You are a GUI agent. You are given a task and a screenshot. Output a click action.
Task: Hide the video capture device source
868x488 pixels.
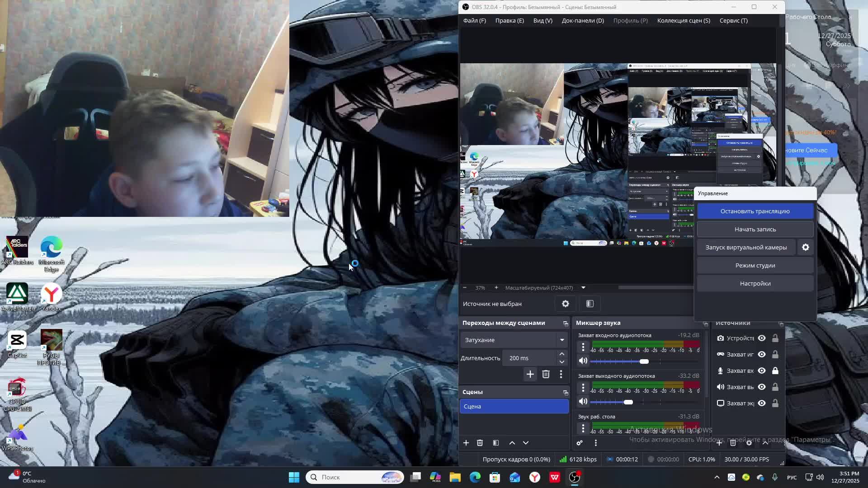tap(762, 338)
